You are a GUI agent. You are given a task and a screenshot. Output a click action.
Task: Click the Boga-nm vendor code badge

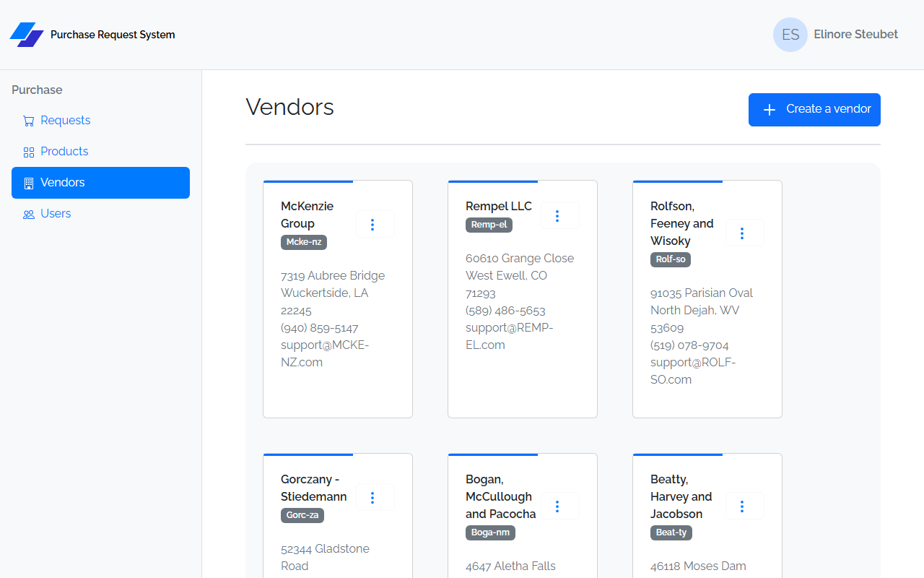pos(490,532)
